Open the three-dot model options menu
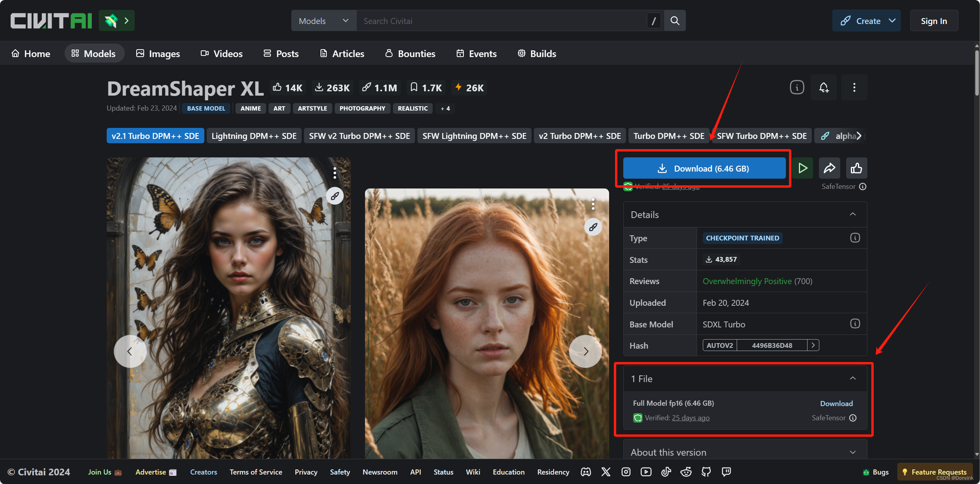Screen dimensions: 980x484 click(x=854, y=87)
